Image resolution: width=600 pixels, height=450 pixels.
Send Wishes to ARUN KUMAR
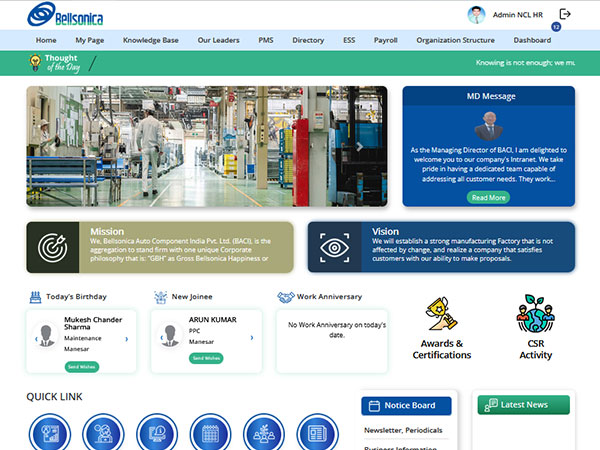tap(206, 358)
